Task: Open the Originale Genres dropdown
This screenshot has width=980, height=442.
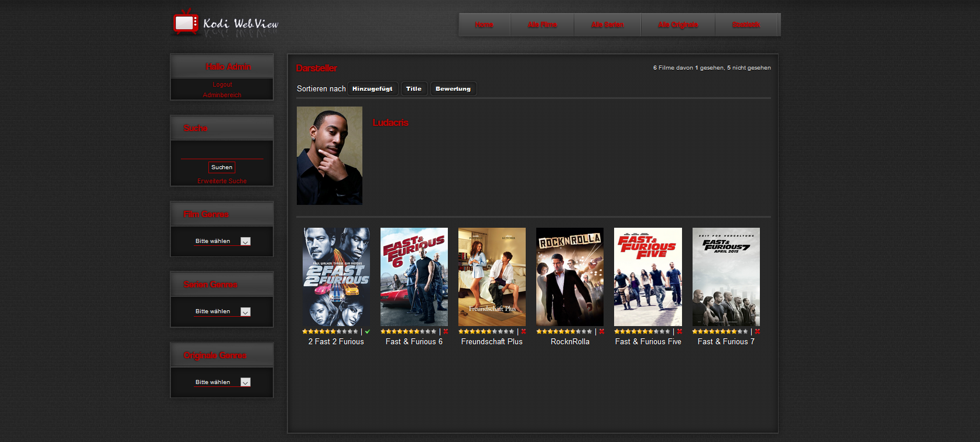Action: coord(222,382)
